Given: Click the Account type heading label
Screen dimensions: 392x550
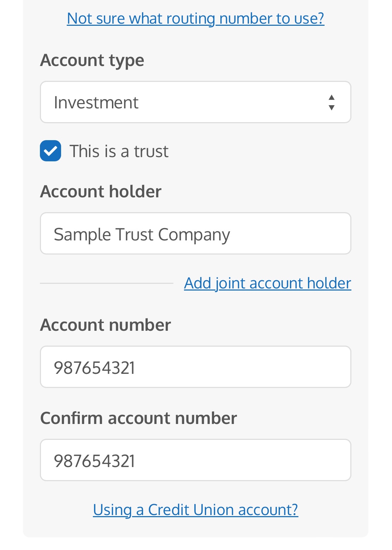Looking at the screenshot, I should coord(92,60).
